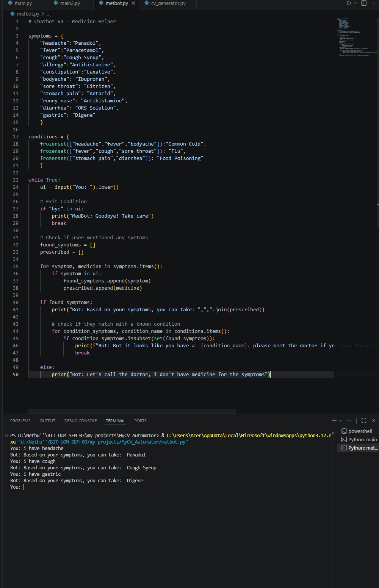Click the Python: main terminal icon
Viewport: 379px width, 588px height.
(x=344, y=439)
